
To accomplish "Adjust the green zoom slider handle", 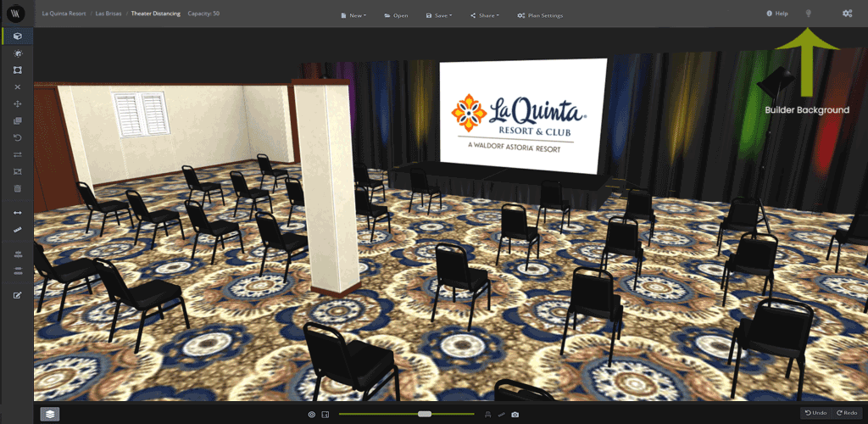I will 425,414.
